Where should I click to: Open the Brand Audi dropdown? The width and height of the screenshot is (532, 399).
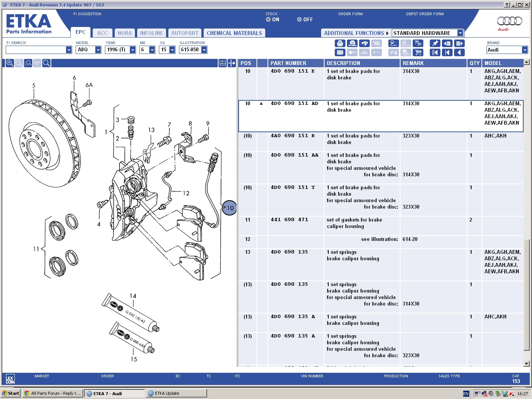[x=525, y=50]
